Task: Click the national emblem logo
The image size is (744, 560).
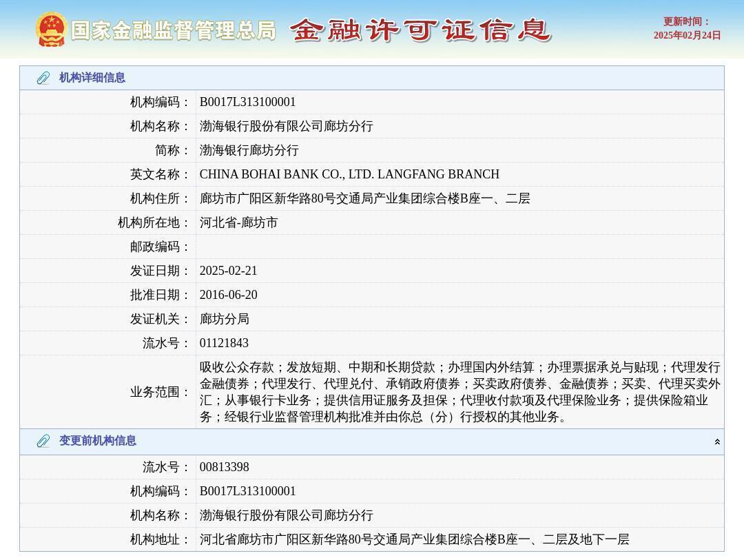Action: (51, 30)
